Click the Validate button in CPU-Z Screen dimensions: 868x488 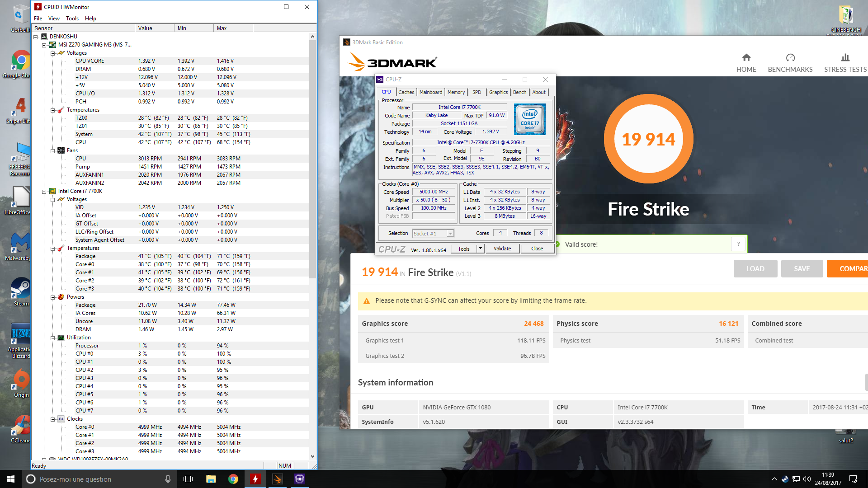(502, 249)
